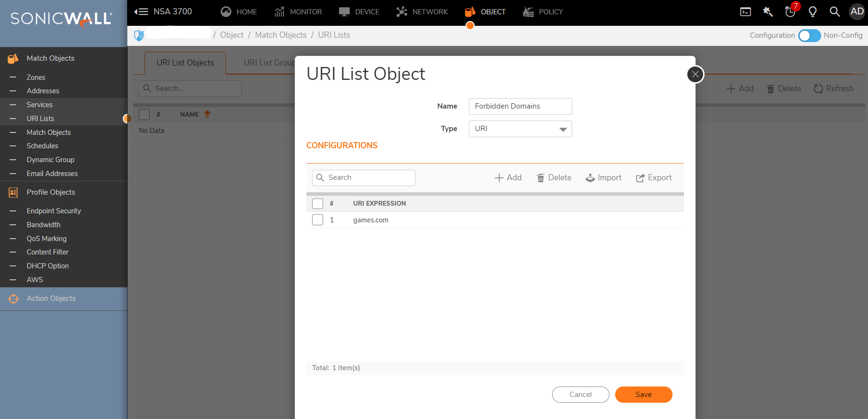The height and width of the screenshot is (419, 868).
Task: Click the setup wizard wand icon
Action: (768, 12)
